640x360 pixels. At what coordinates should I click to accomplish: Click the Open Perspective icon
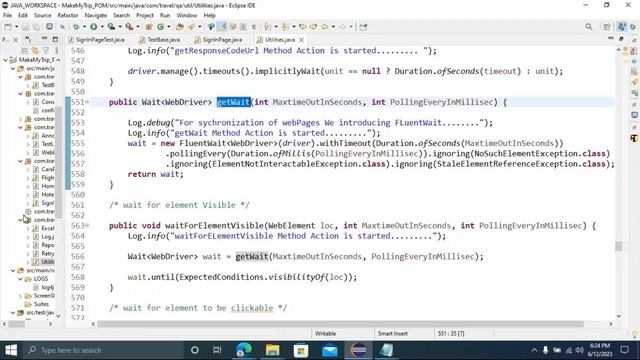pos(607,27)
